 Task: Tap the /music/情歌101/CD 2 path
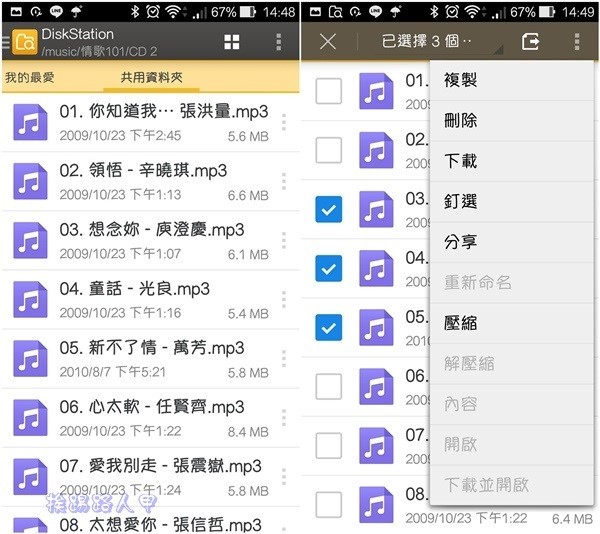(99, 51)
